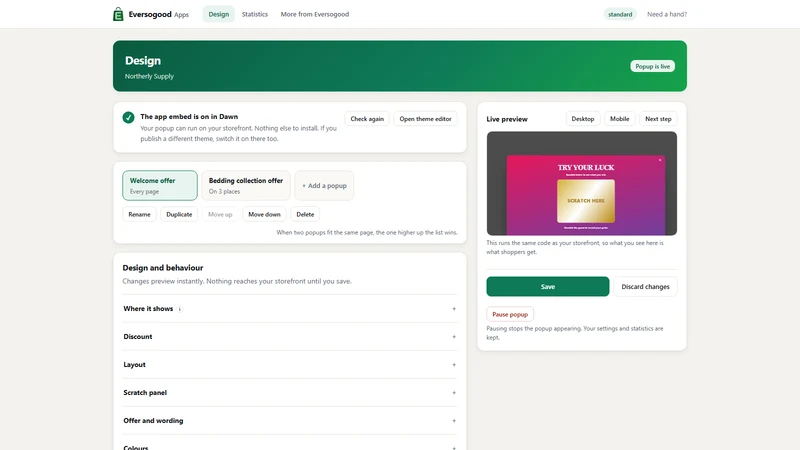
Task: Switch to the Statistics tab
Action: tap(255, 14)
